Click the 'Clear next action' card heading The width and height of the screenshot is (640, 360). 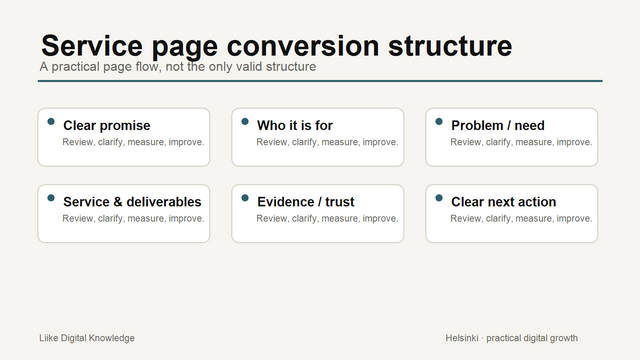tap(503, 202)
